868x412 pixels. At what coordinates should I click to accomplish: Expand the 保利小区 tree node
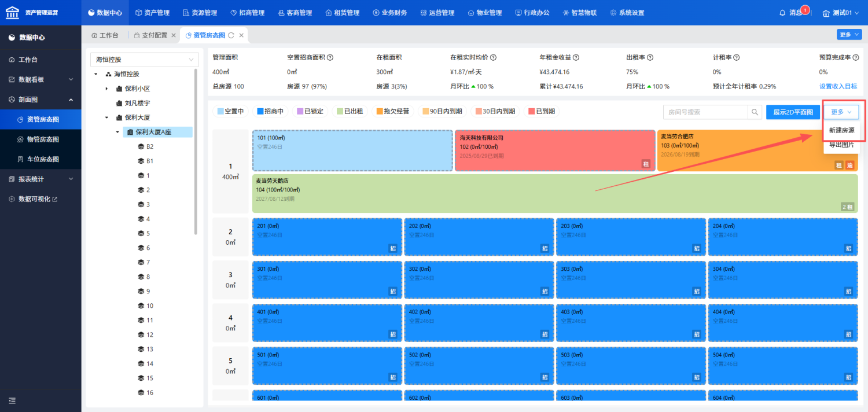[106, 89]
